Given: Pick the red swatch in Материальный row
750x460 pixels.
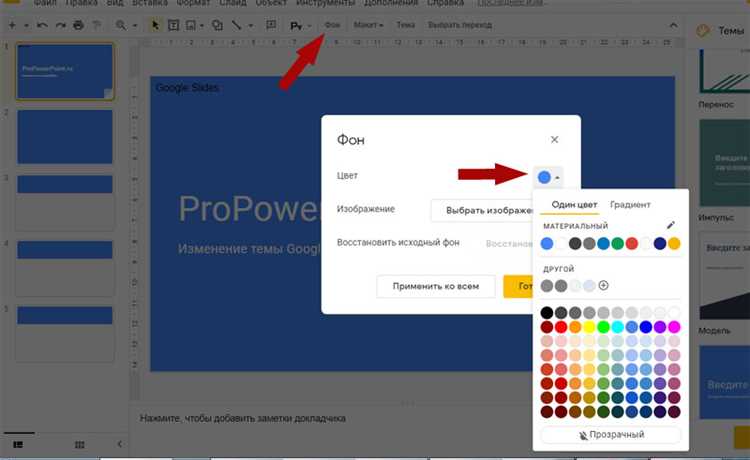Looking at the screenshot, I should pyautogui.click(x=632, y=244).
